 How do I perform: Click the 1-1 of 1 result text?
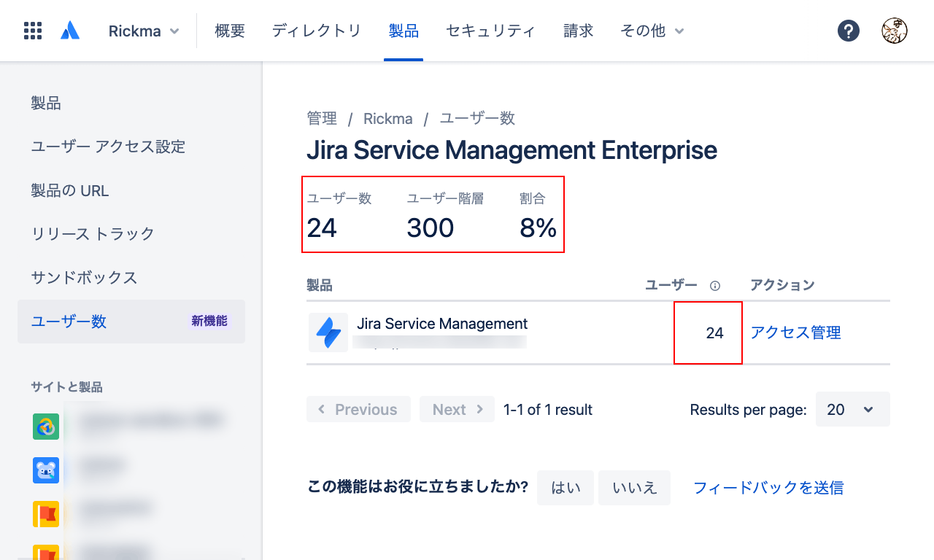(548, 410)
